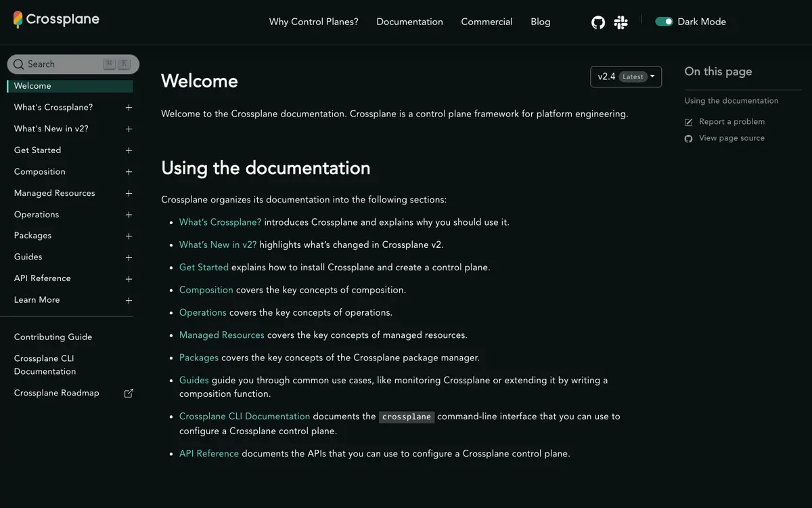The image size is (812, 508).
Task: Open Documentation in top navigation
Action: pyautogui.click(x=409, y=22)
